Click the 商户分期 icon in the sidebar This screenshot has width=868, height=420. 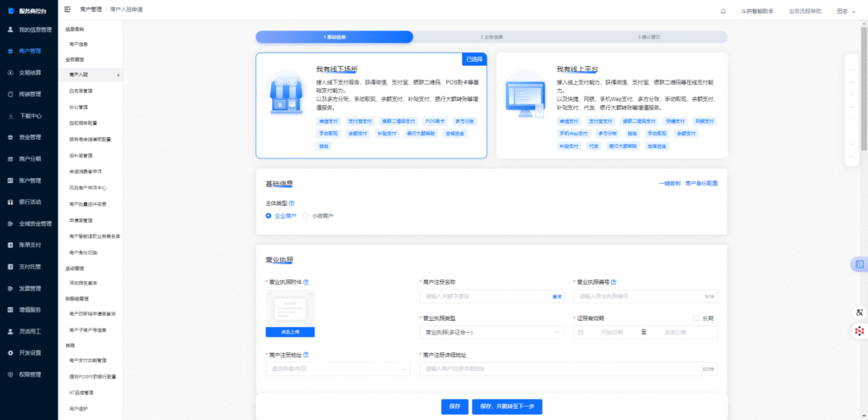10,158
